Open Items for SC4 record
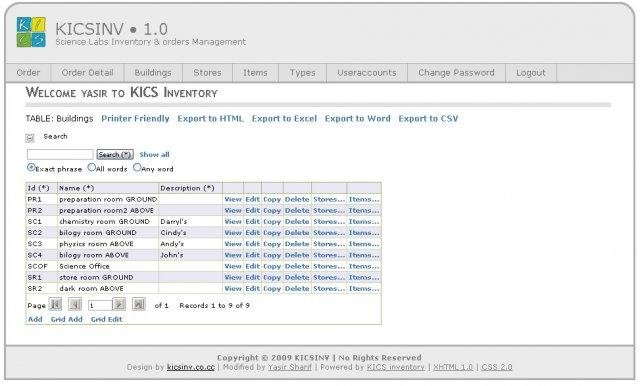The width and height of the screenshot is (640, 386). coord(364,255)
